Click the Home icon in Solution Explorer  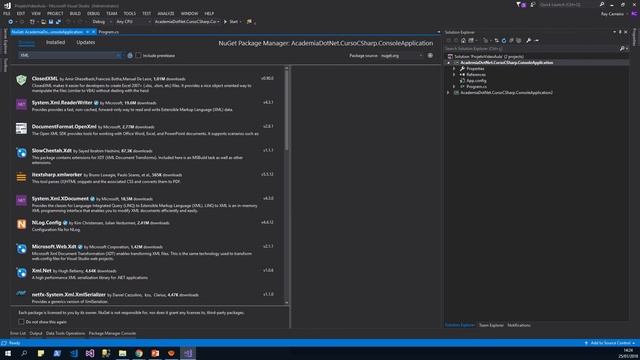463,40
